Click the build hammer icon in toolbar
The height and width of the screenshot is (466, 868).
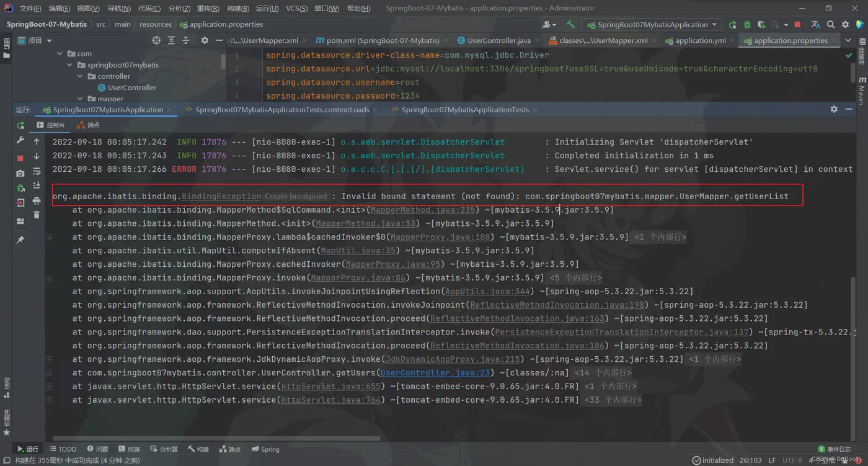(x=570, y=24)
